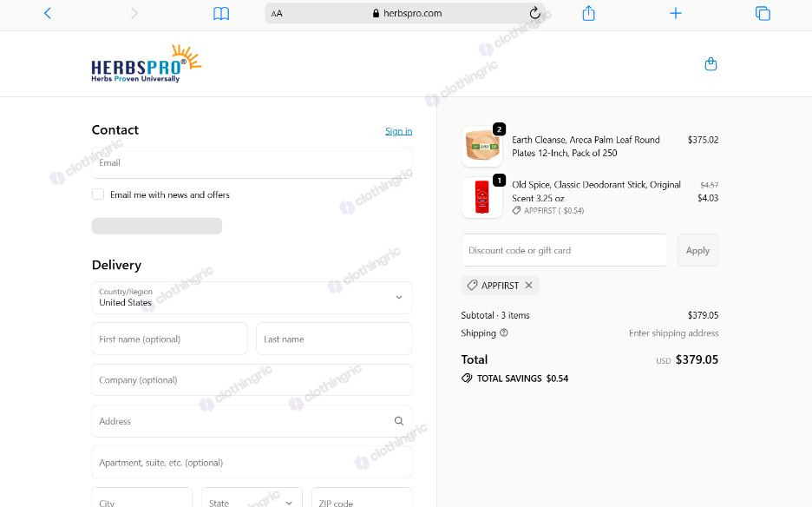Focus the Email input field
Viewport: 812px width, 507px height.
point(252,163)
